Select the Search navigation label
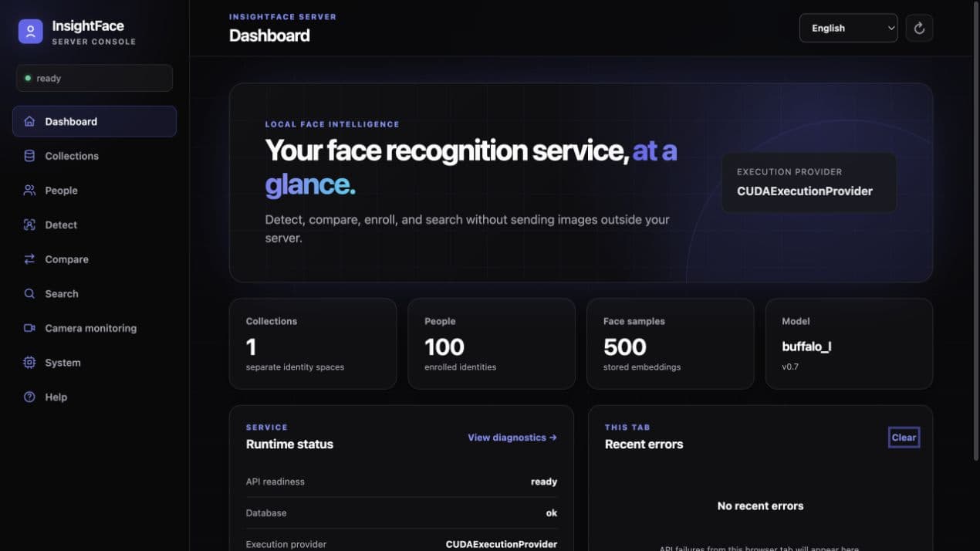Image resolution: width=980 pixels, height=551 pixels. 62,294
